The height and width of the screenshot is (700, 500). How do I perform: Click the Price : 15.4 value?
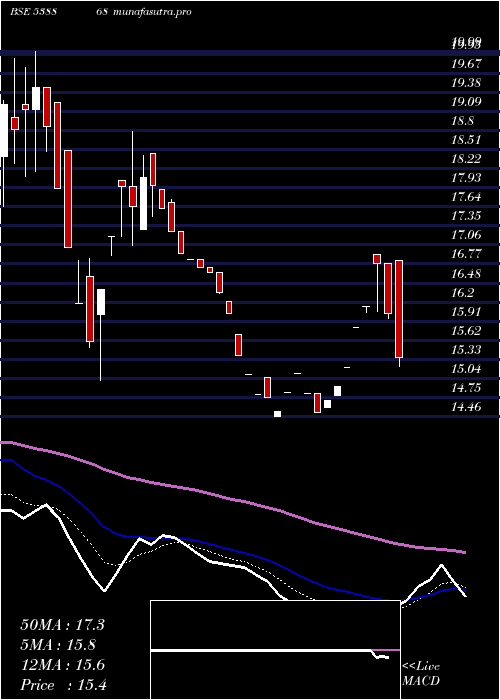[62, 685]
